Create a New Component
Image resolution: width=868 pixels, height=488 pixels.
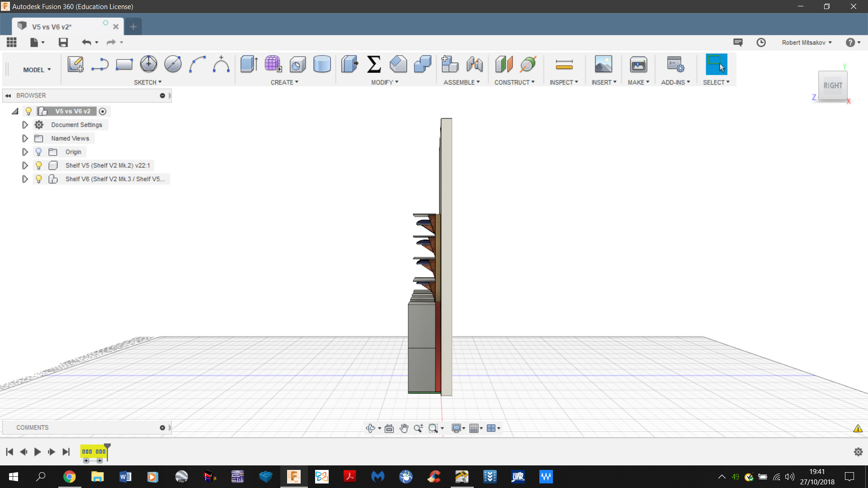[450, 64]
